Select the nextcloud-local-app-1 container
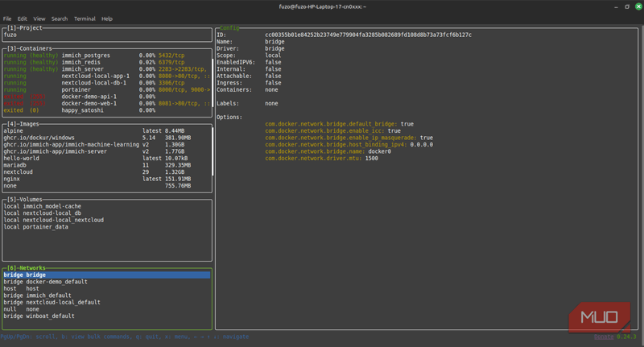 (107, 76)
